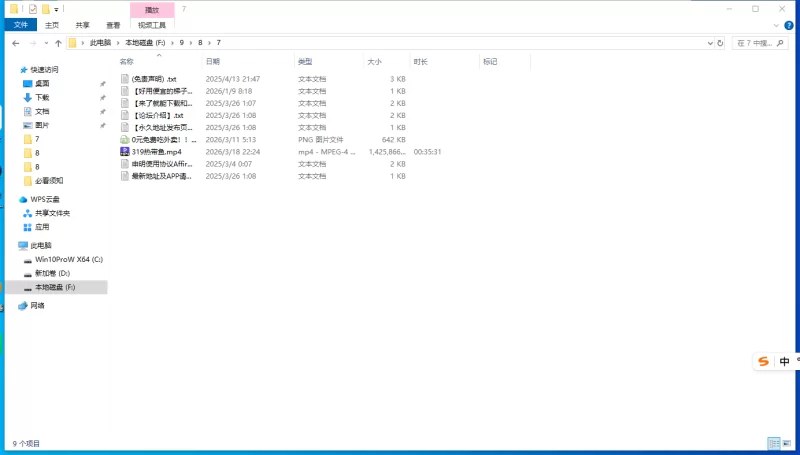This screenshot has width=800, height=455.
Task: Refresh the current folder view
Action: (722, 43)
